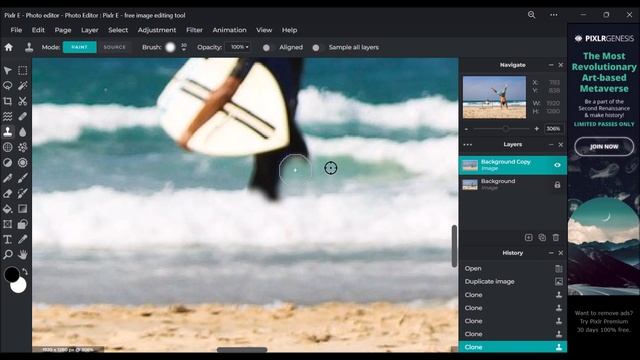Switch clone mode to SOURCE

(x=115, y=47)
